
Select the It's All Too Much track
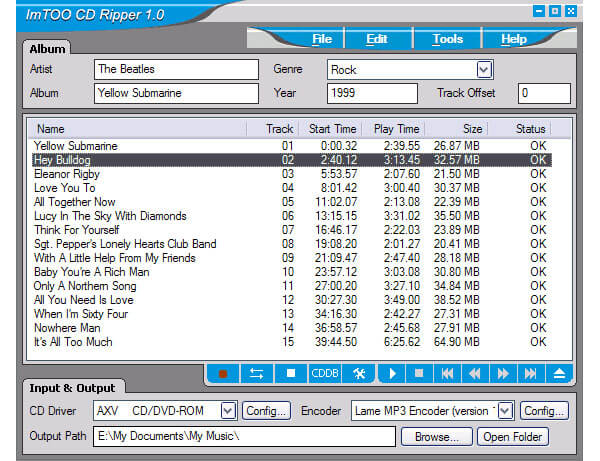pyautogui.click(x=292, y=342)
